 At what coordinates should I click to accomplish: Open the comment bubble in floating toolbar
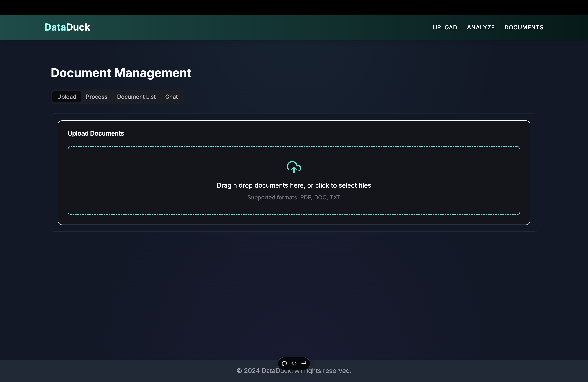click(284, 363)
